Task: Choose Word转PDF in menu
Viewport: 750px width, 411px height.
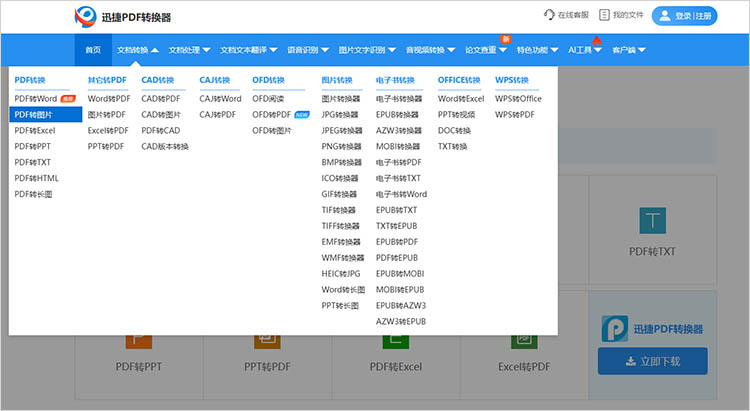Action: 109,99
